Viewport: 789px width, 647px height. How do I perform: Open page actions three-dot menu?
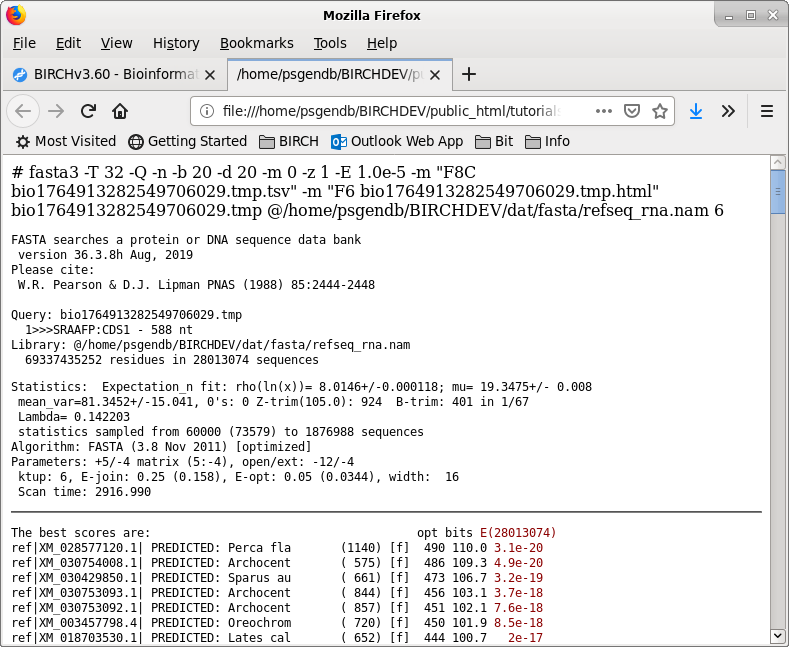tap(604, 111)
